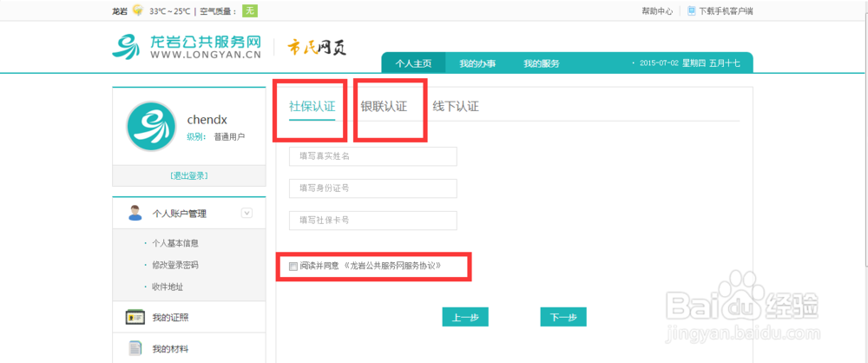
Task: Click the 市民网页 logo
Action: point(317,47)
